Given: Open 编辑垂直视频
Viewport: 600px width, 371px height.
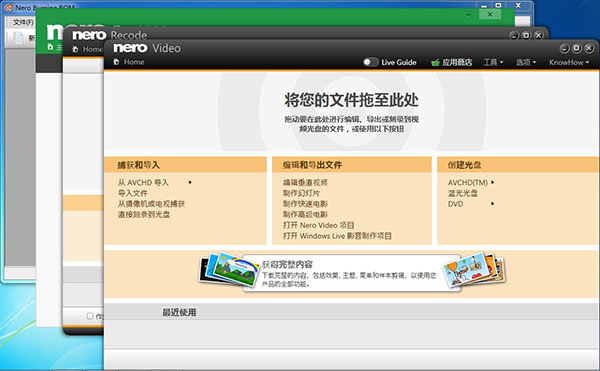Looking at the screenshot, I should coord(305,182).
